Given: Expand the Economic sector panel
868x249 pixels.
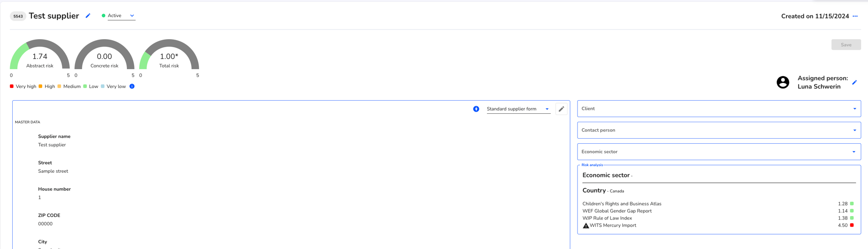Looking at the screenshot, I should click(x=719, y=152).
